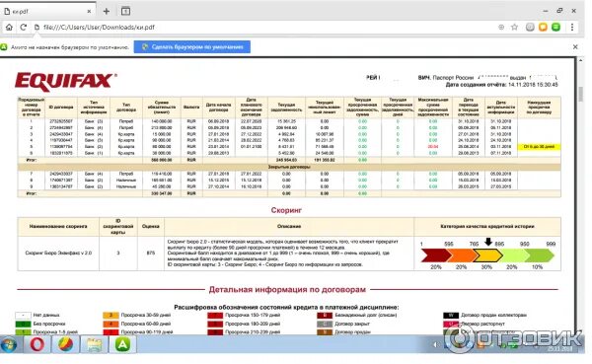Screen dimensions: 592x364
Task: Click the Equifax logo in the report
Action: [66, 81]
